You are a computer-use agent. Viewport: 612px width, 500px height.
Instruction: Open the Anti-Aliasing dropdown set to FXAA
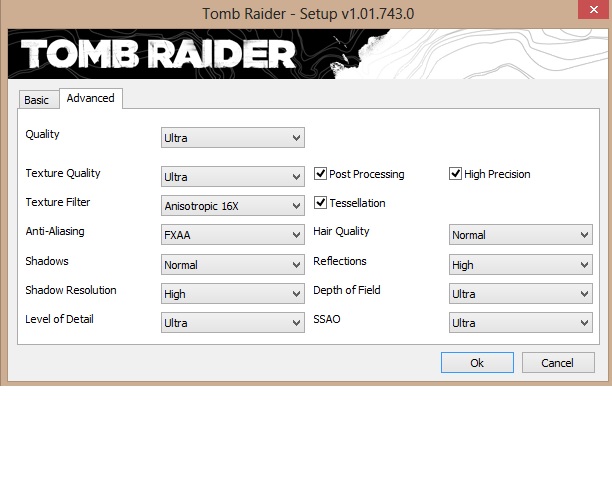[x=233, y=235]
